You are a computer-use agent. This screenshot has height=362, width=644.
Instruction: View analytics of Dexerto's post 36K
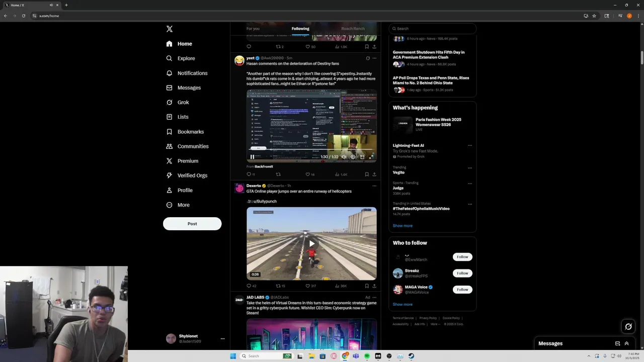(x=341, y=286)
